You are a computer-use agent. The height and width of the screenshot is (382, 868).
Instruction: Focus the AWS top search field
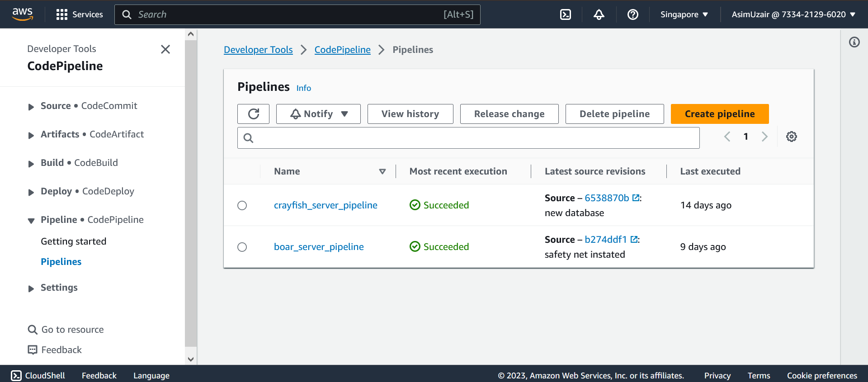click(x=297, y=14)
